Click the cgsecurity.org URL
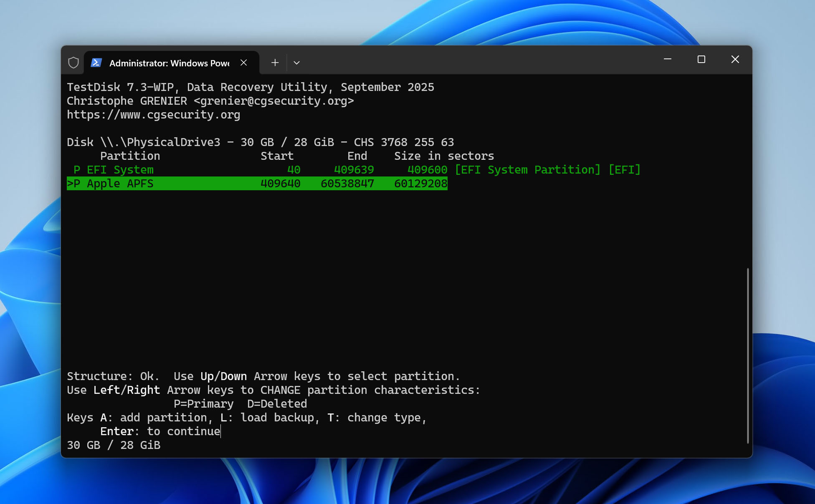815x504 pixels. 154,115
